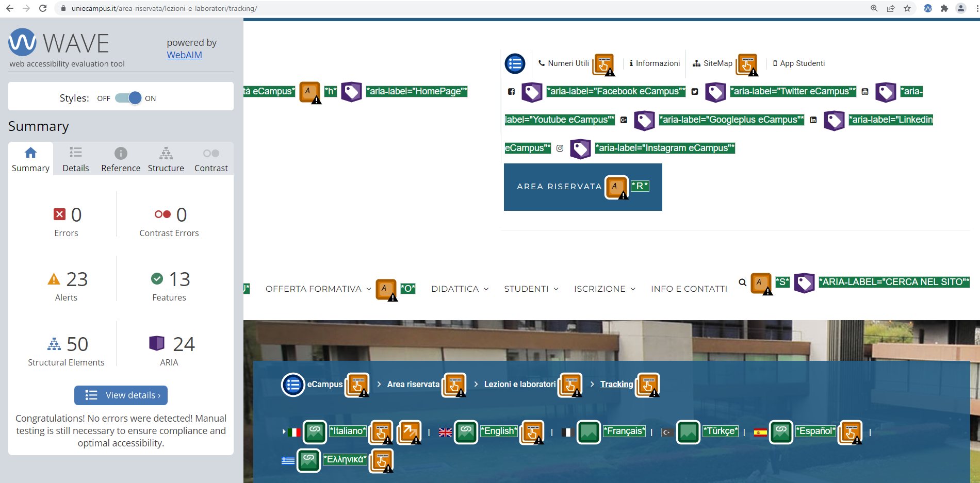Click the Numeri Utili link
The height and width of the screenshot is (483, 980).
pos(563,63)
